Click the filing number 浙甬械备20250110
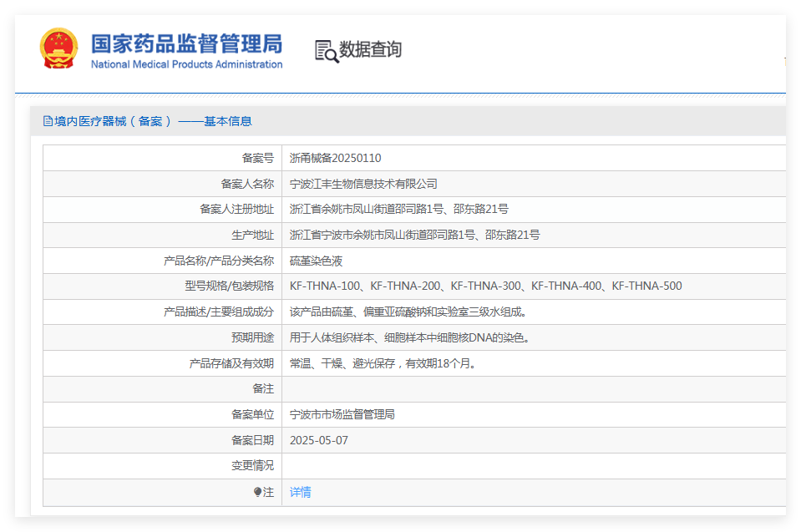Screen dimensions: 801x532 [335, 158]
